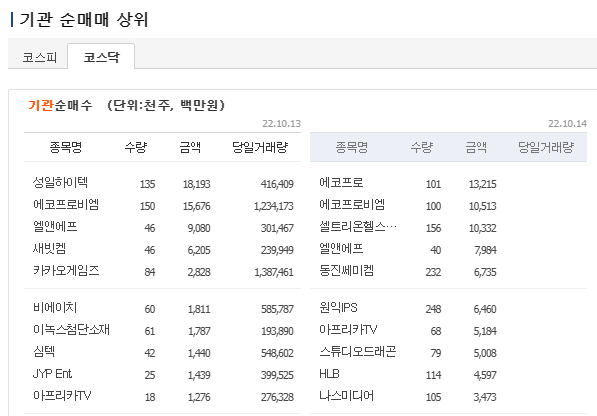Select the JYP Ent. stock link
This screenshot has height=416, width=597.
[52, 374]
